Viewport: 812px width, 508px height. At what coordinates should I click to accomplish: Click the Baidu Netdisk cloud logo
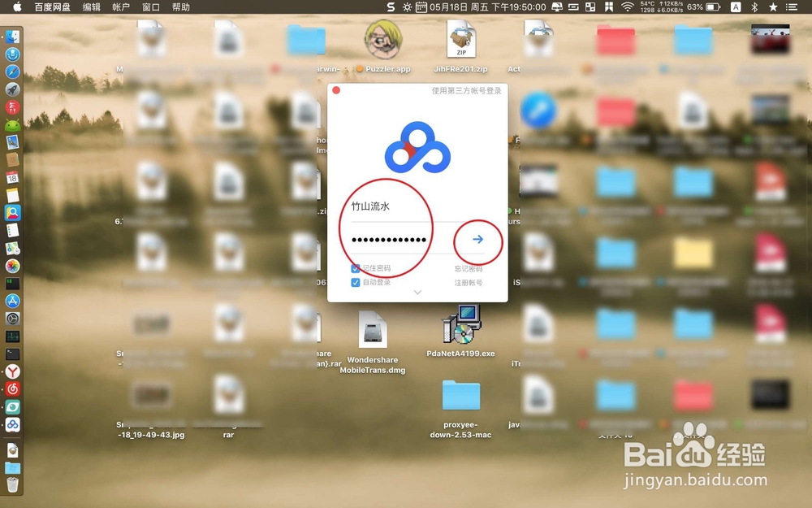point(417,147)
